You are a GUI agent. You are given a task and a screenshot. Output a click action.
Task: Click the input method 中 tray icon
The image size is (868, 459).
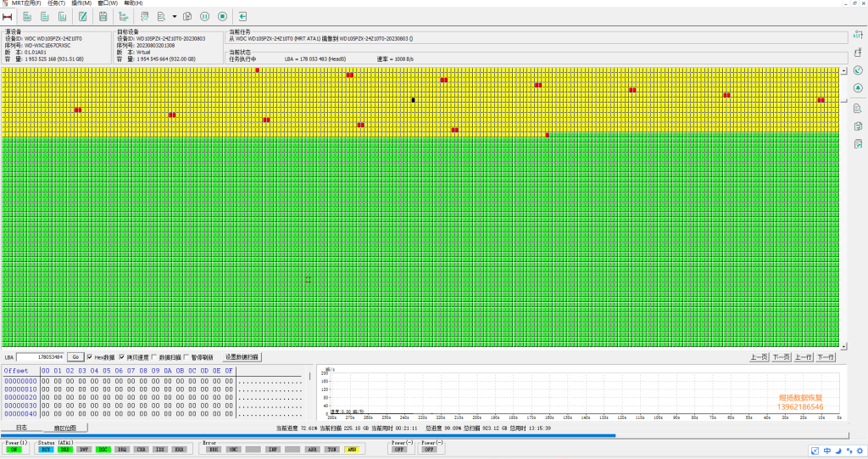coord(827,451)
